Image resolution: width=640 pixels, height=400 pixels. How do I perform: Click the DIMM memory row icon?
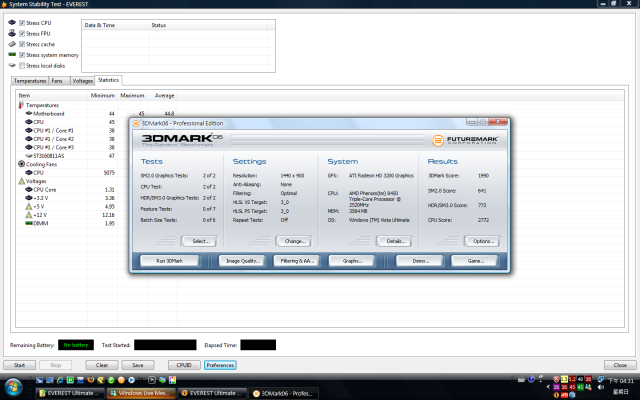point(29,223)
